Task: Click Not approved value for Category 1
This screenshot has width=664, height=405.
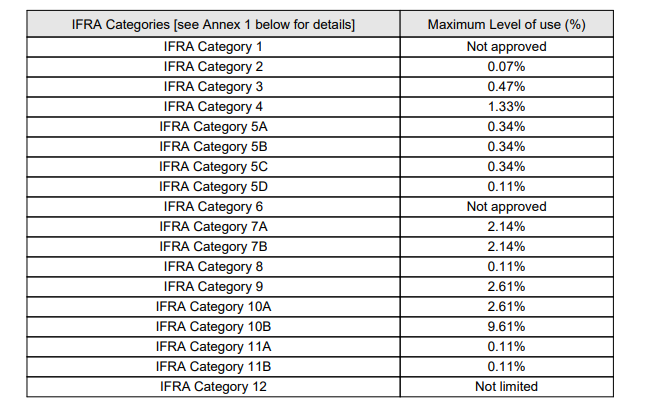Action: coord(505,46)
